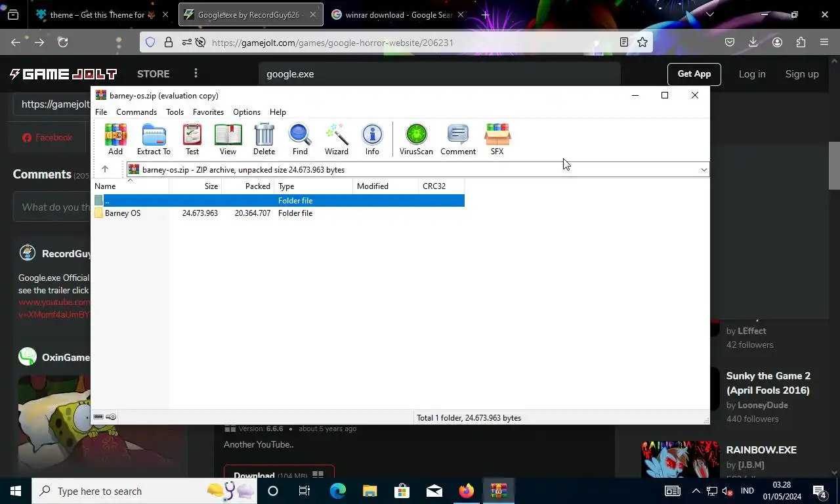Click the Delete trash can icon
This screenshot has width=840, height=504.
coord(264,139)
